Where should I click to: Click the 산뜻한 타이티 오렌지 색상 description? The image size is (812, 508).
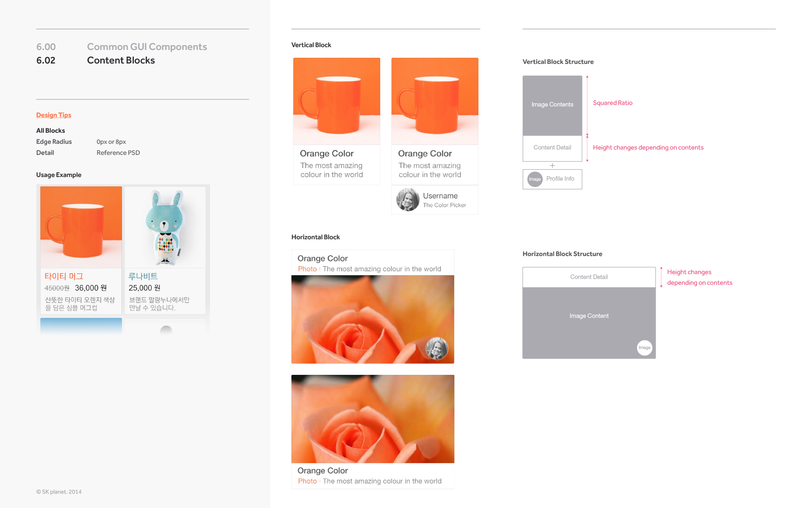80,304
